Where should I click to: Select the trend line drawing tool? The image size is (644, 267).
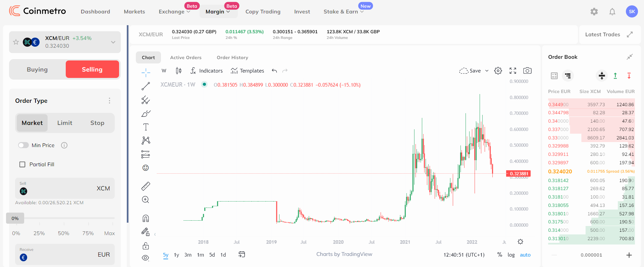(146, 86)
